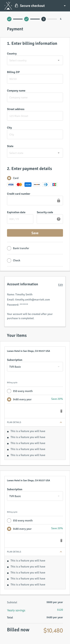Open the Select country dropdown

[x=35, y=60]
